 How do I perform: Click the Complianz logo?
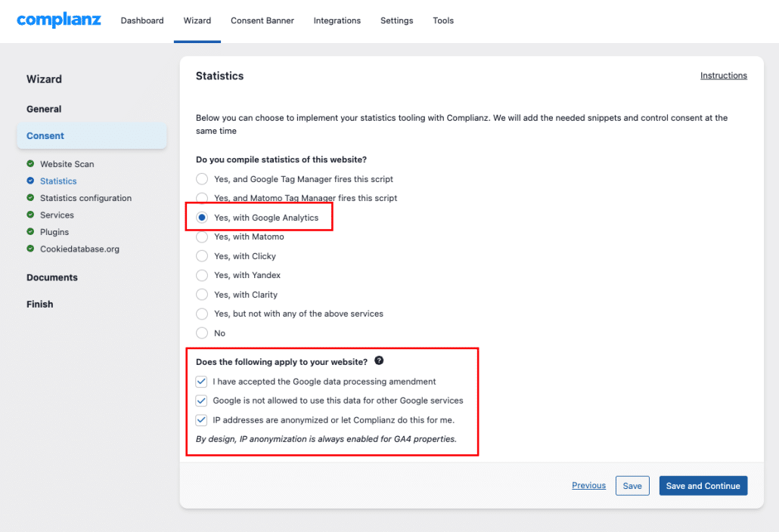[59, 20]
